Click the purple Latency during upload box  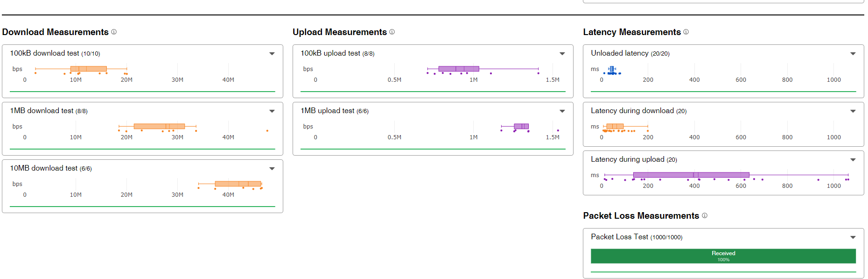(691, 175)
